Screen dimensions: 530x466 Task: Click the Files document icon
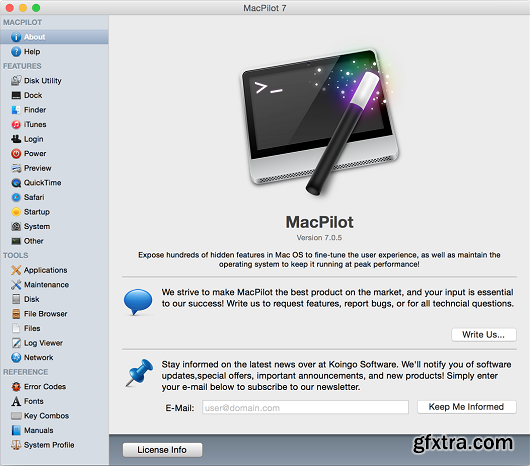(16, 328)
